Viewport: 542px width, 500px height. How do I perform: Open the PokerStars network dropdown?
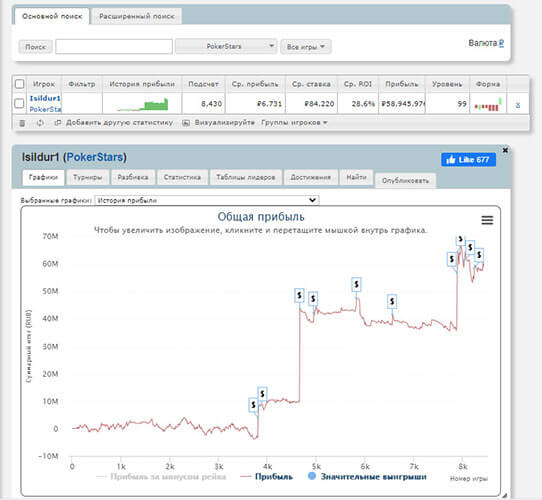point(226,46)
